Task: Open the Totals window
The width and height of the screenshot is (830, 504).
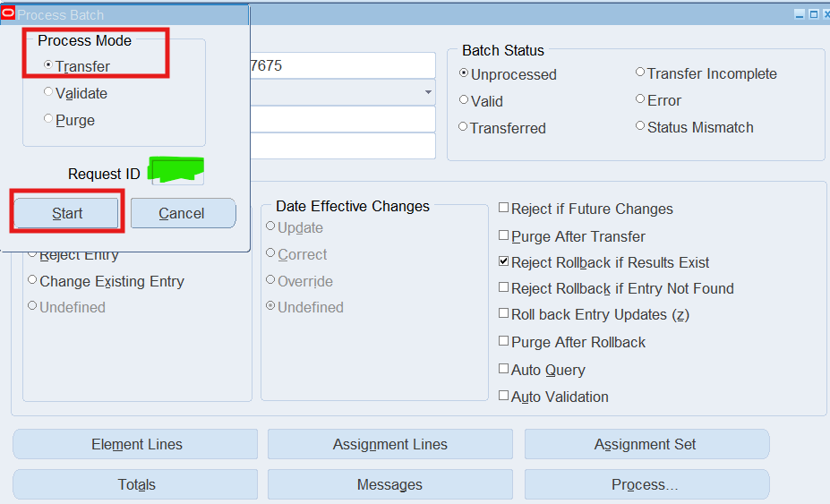Action: click(136, 484)
